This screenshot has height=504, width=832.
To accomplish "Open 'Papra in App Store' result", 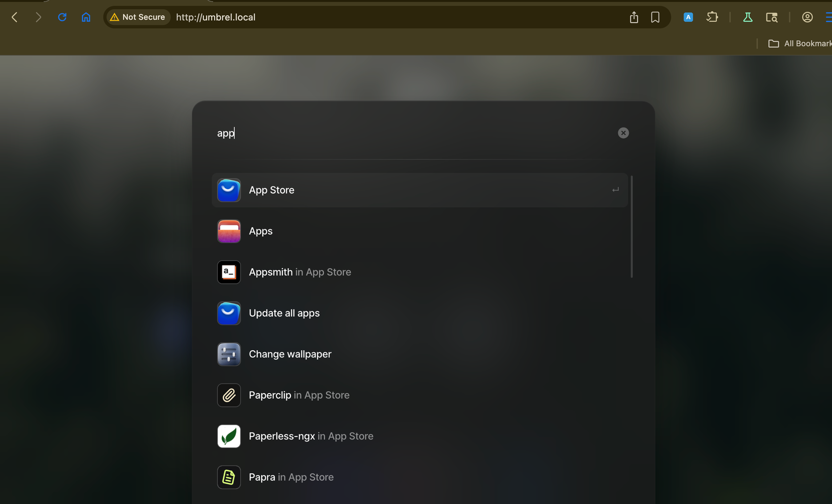I will click(420, 477).
